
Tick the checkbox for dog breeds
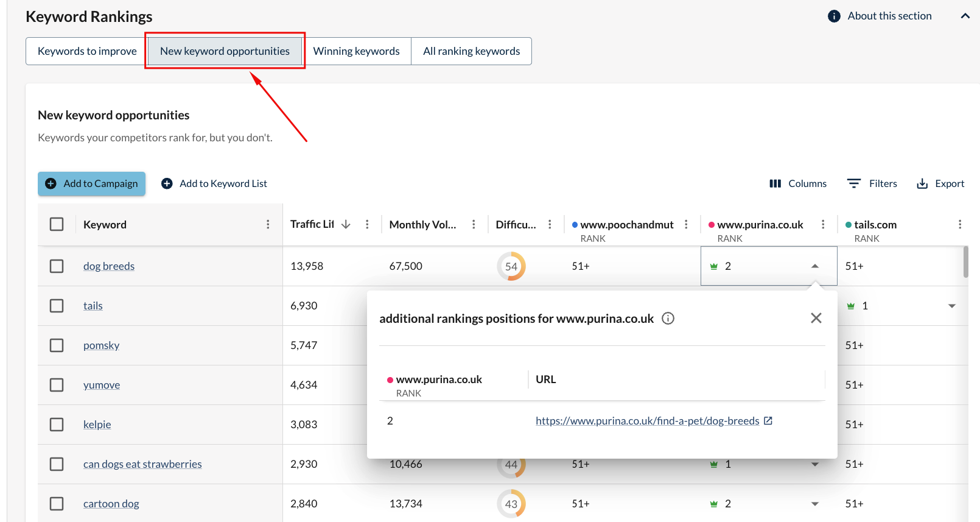point(57,266)
